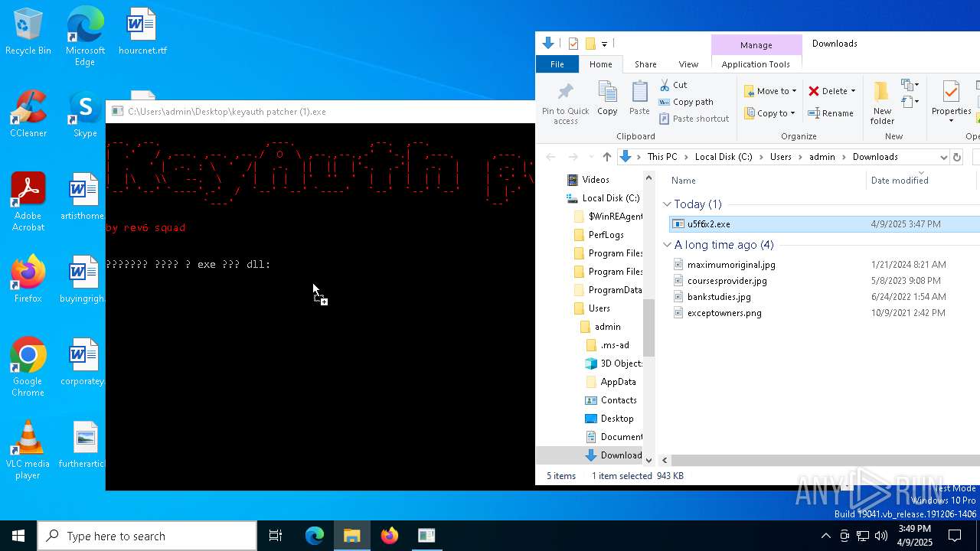Switch to the Home ribbon tab
The width and height of the screenshot is (980, 551).
(600, 64)
